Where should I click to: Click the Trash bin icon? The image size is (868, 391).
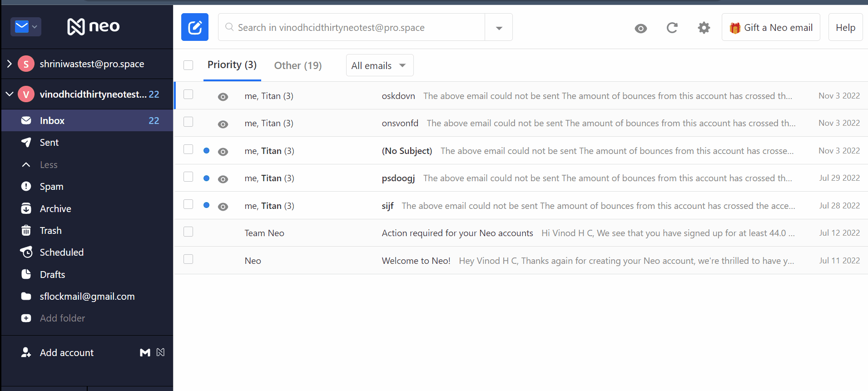click(26, 230)
